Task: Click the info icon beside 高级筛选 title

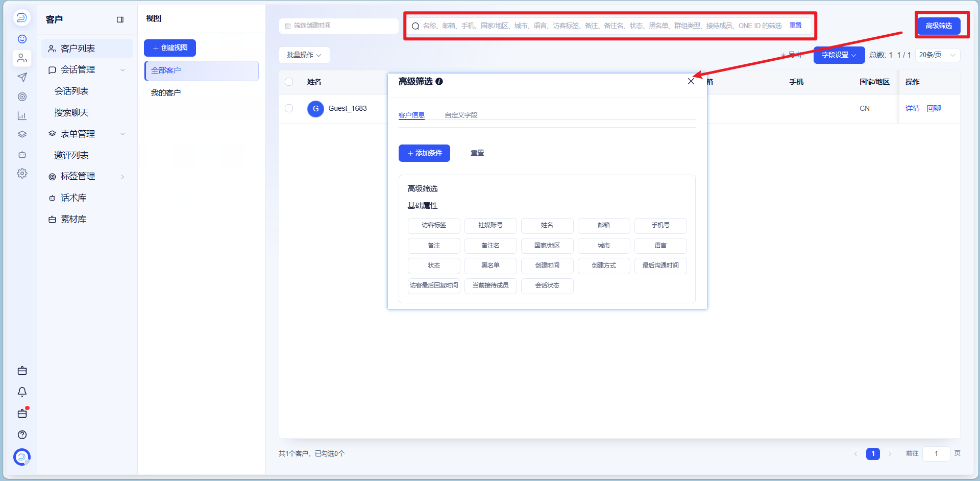Action: tap(439, 81)
